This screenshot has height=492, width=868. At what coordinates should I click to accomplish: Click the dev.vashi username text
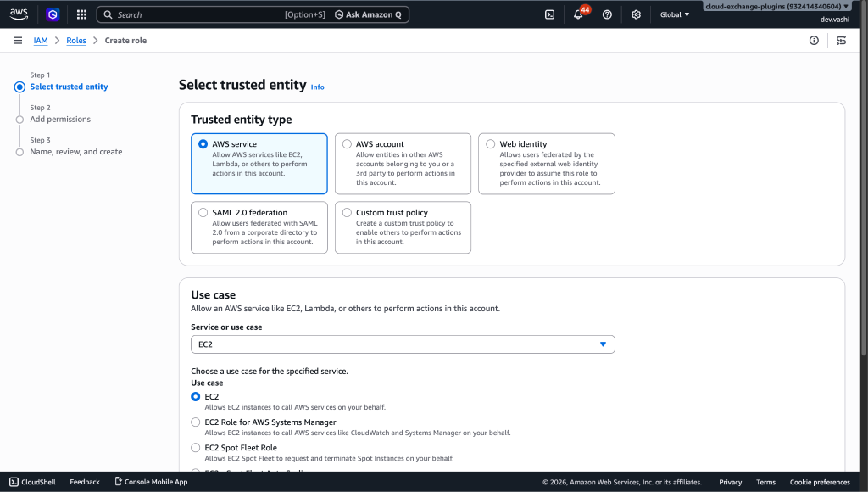(x=835, y=20)
